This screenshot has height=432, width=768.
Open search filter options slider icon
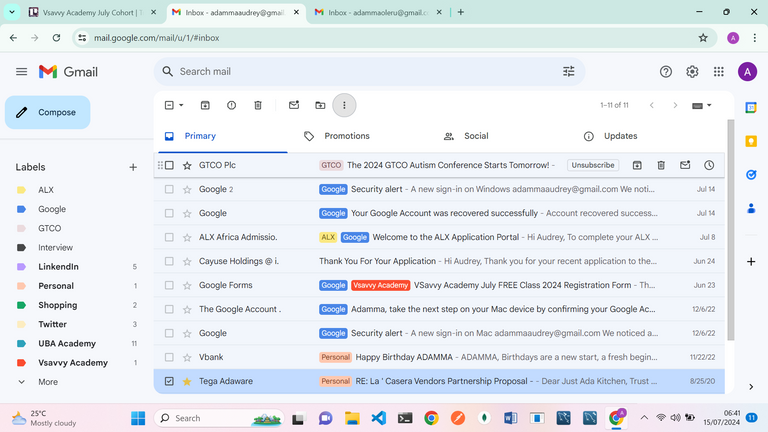click(569, 72)
